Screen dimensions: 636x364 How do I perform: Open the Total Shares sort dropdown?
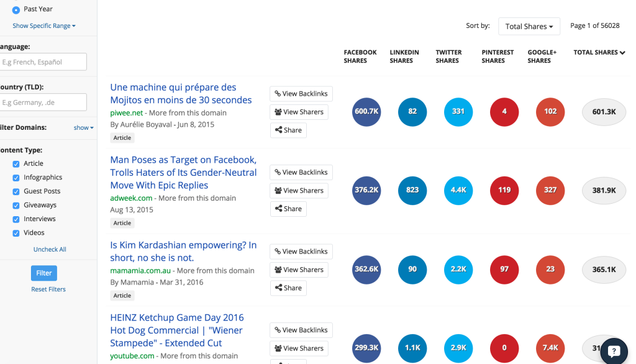coord(529,26)
